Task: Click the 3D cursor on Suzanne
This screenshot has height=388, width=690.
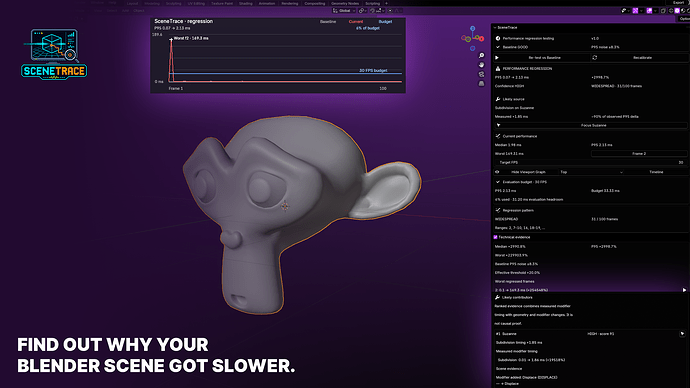Action: pos(285,205)
